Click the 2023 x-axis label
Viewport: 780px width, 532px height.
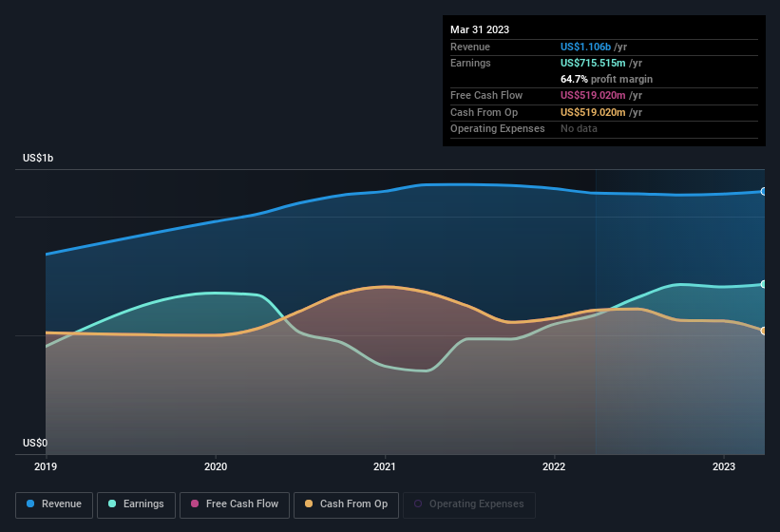(x=724, y=466)
